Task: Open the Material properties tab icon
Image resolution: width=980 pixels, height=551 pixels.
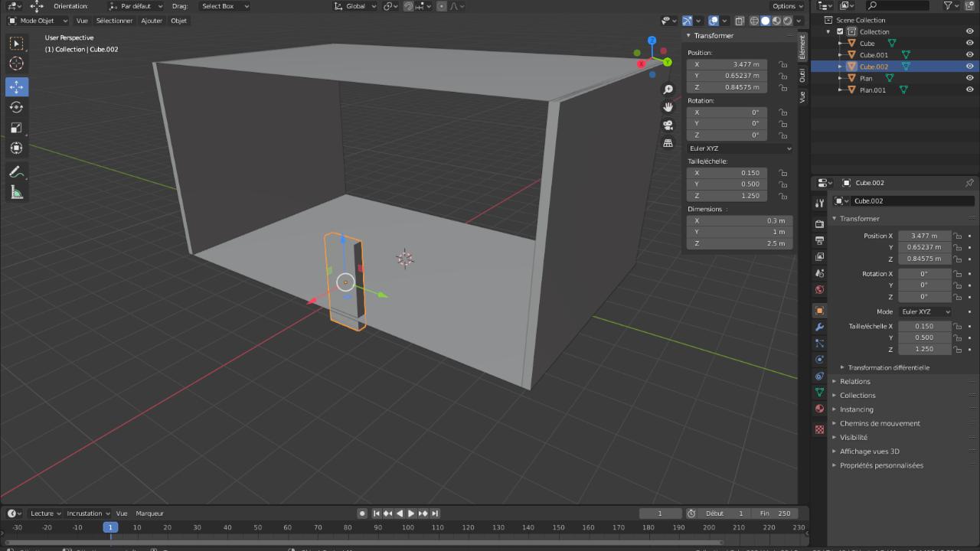Action: pyautogui.click(x=819, y=409)
